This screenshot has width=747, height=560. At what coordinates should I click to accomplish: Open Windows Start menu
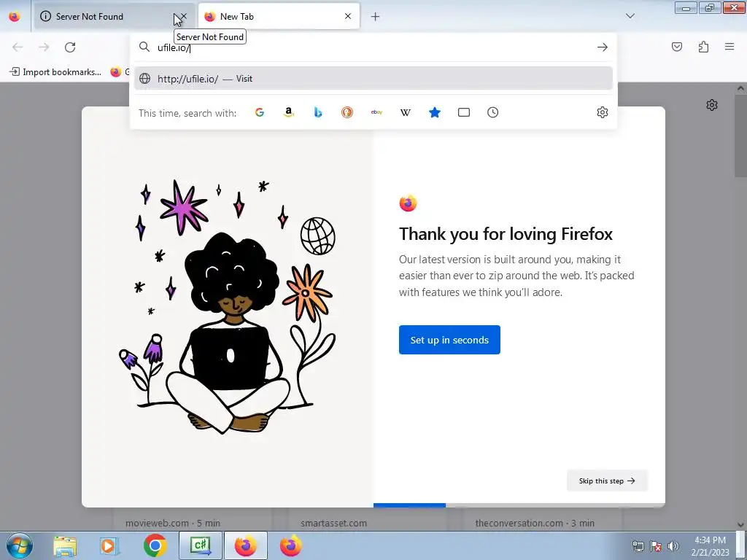click(x=20, y=545)
